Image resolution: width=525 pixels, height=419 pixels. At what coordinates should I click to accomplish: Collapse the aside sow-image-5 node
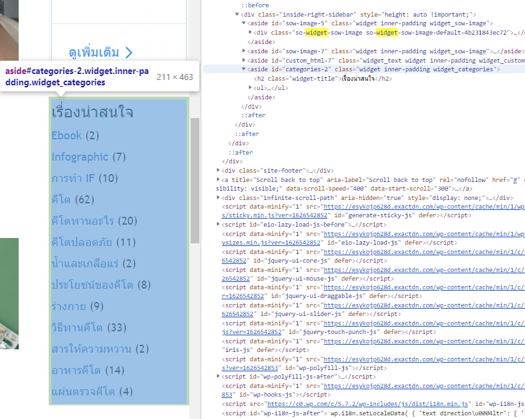pos(244,23)
